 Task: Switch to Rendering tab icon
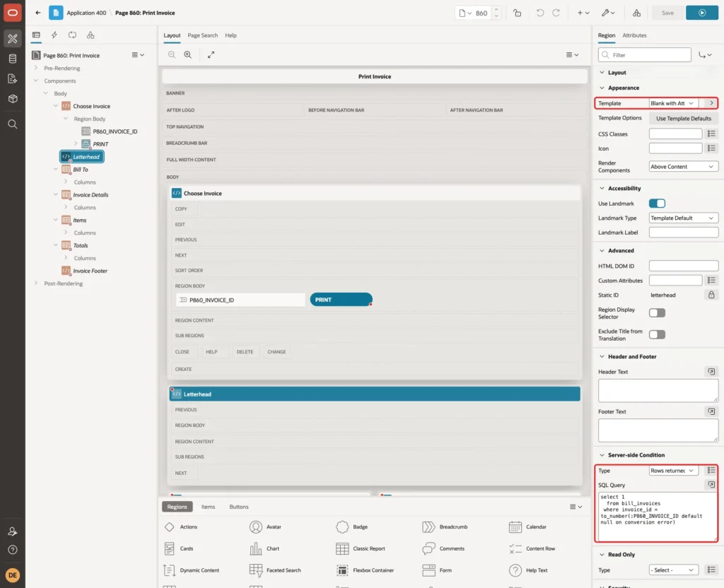click(36, 35)
